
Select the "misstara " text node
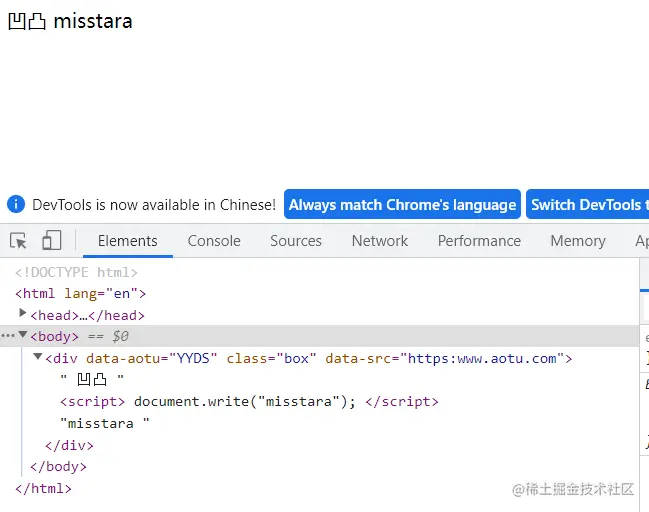pyautogui.click(x=105, y=423)
